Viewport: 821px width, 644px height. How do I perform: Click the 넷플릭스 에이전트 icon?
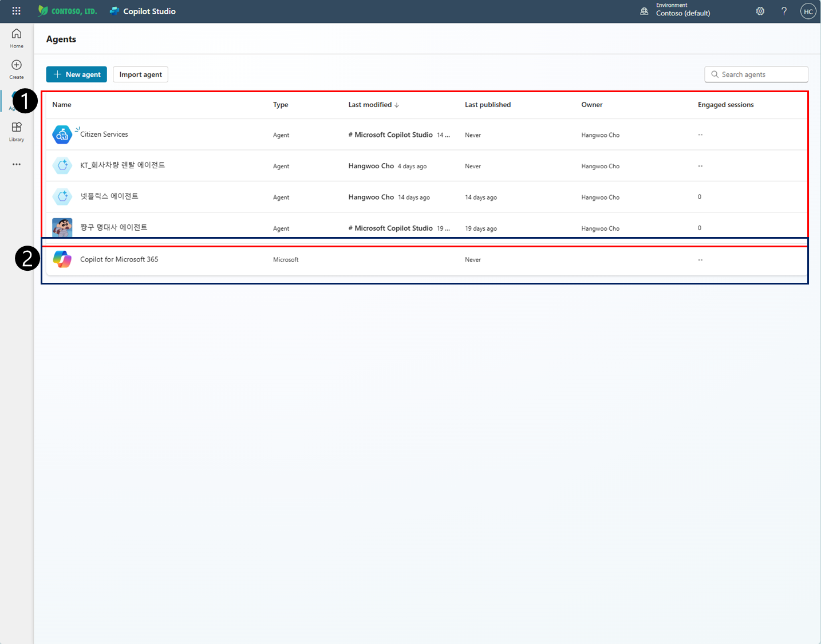[62, 197]
